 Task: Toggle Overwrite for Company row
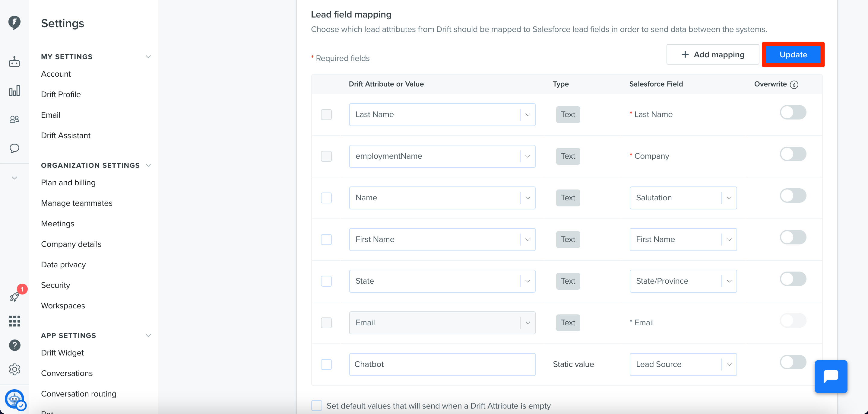coord(793,154)
